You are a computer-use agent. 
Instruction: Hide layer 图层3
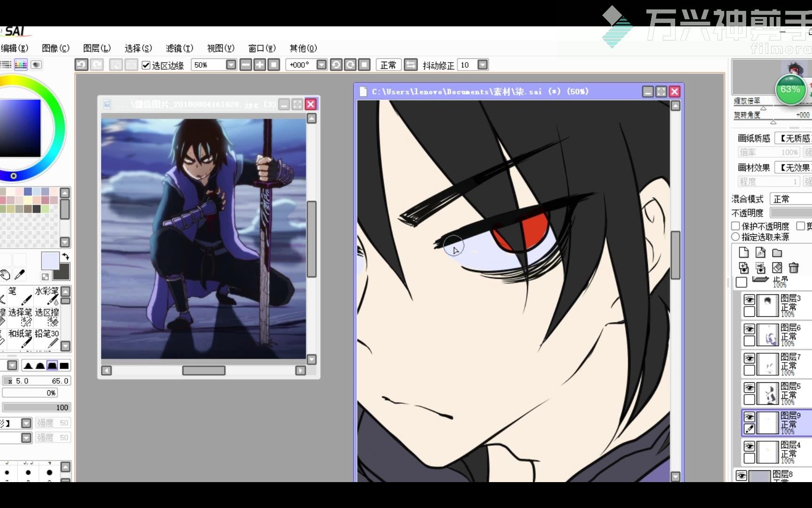[749, 299]
